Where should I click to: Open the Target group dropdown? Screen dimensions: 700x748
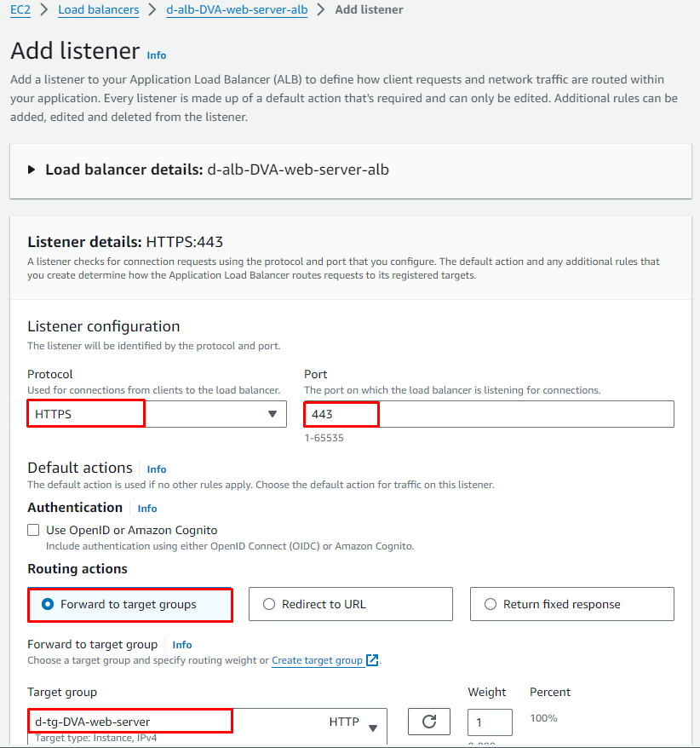point(207,722)
